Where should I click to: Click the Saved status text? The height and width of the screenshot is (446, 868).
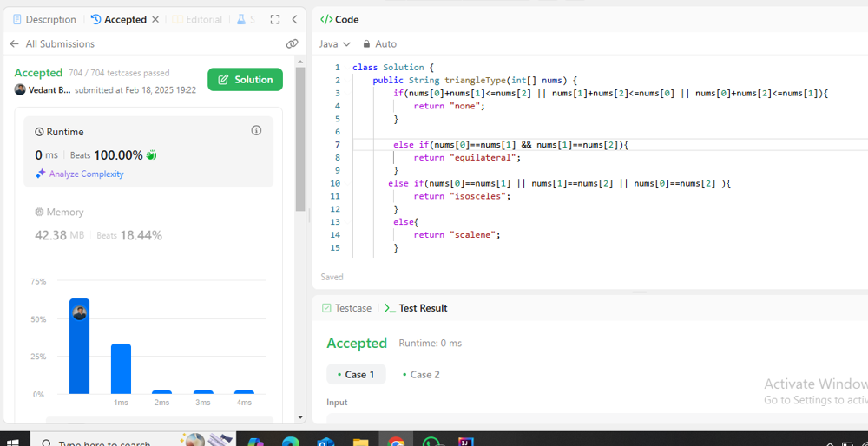click(x=332, y=277)
